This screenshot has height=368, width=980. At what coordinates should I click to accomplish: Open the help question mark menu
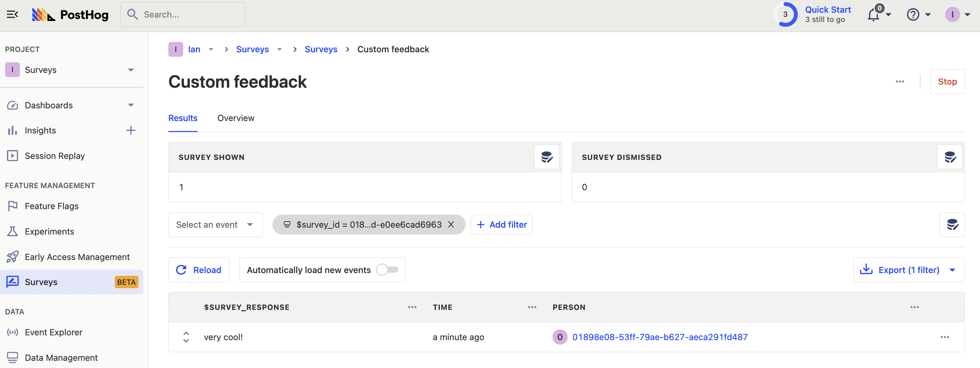[x=913, y=15]
